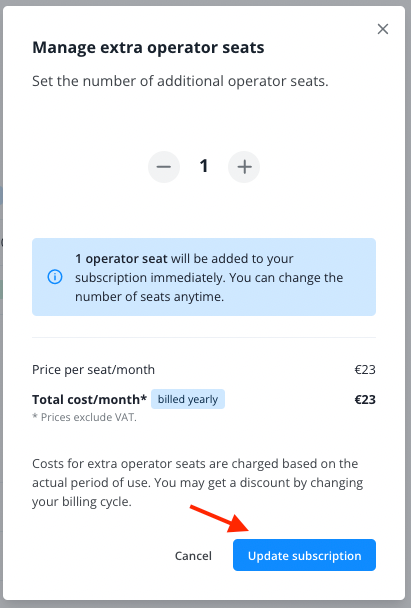Click the blue info circle icon
Image resolution: width=411 pixels, height=608 pixels.
[55, 277]
